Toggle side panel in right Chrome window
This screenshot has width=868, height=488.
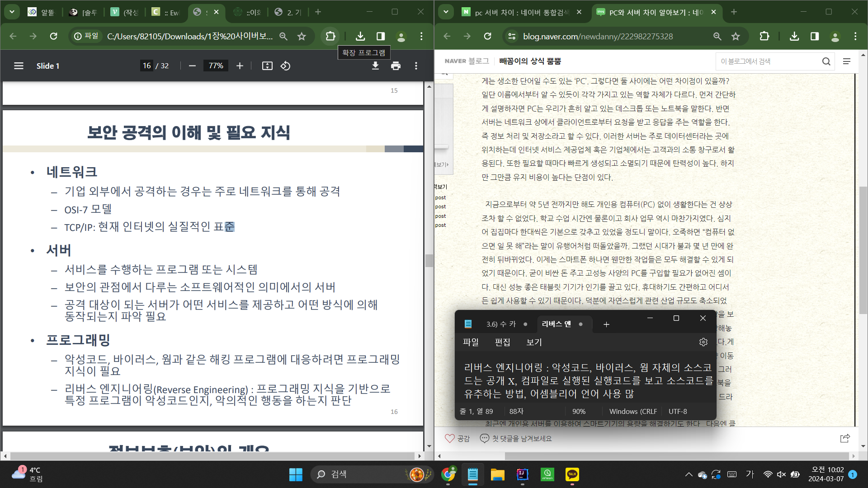[x=814, y=36]
